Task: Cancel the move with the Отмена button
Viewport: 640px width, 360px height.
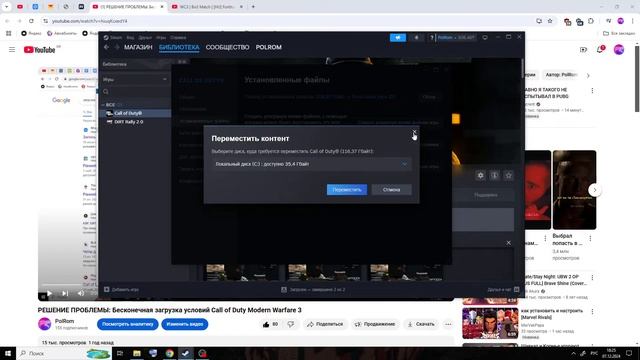Action: coord(391,189)
